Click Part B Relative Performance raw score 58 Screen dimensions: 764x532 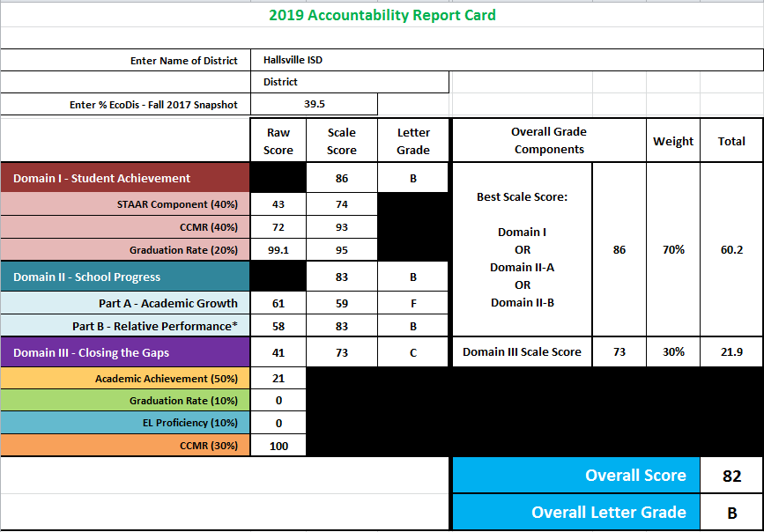point(278,326)
